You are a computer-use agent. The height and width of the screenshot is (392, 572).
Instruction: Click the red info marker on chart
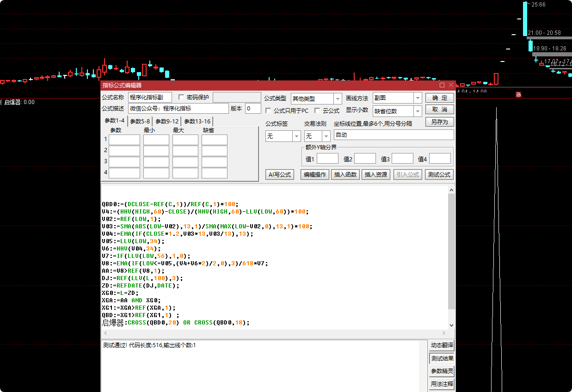click(x=518, y=94)
